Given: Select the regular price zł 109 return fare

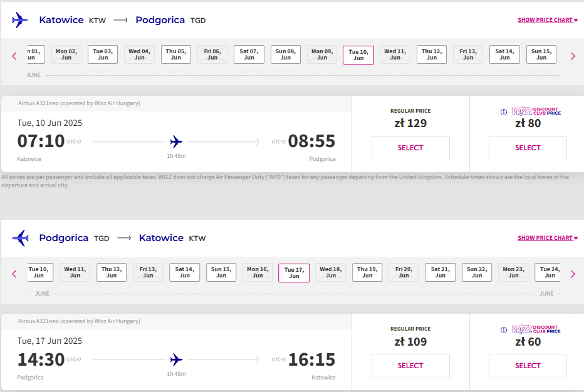Looking at the screenshot, I should coord(410,366).
